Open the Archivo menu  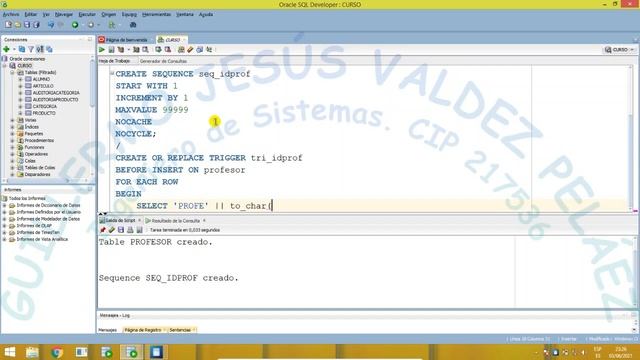(11, 14)
